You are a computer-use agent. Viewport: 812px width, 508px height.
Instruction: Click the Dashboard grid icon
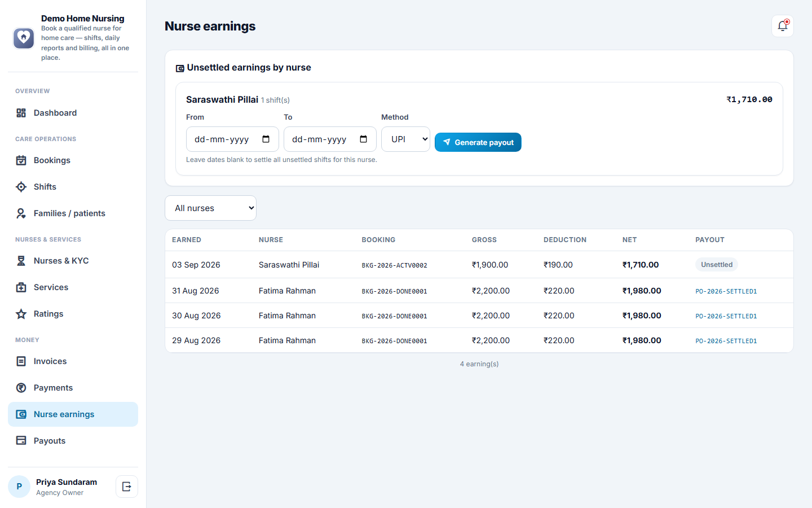[21, 113]
